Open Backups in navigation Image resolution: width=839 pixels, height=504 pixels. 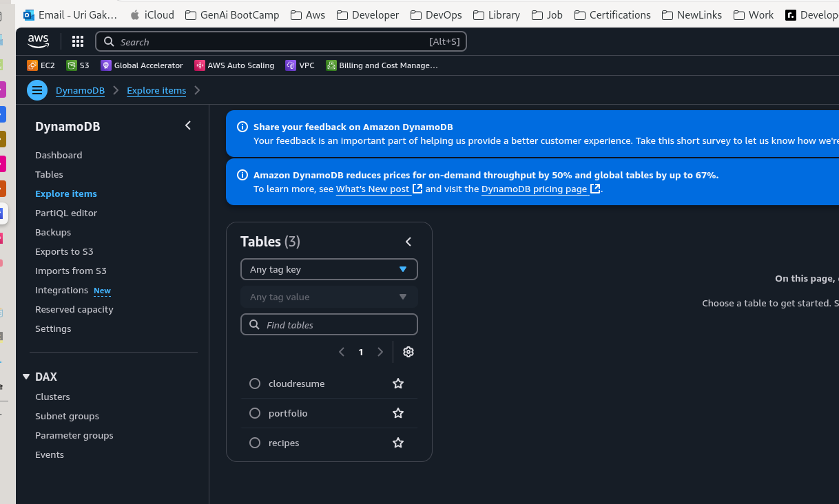[x=53, y=232]
